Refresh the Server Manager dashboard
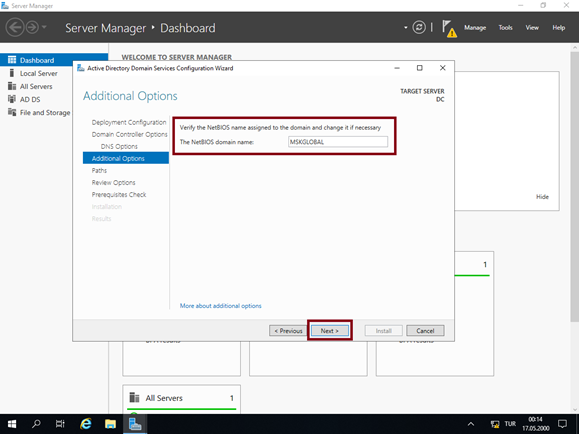Viewport: 579px width, 434px height. click(419, 27)
